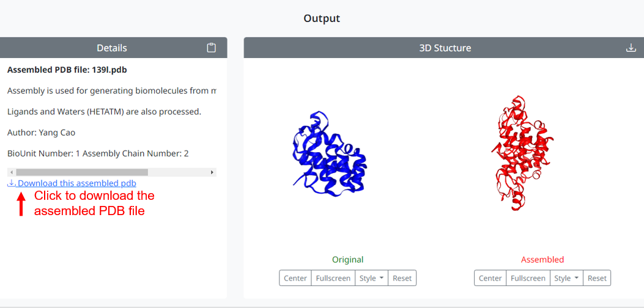Open 'Download this assembled pdb' link
The height and width of the screenshot is (308, 644).
77,183
